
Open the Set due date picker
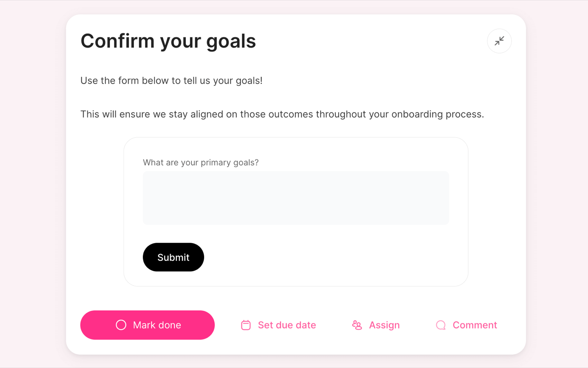point(278,325)
